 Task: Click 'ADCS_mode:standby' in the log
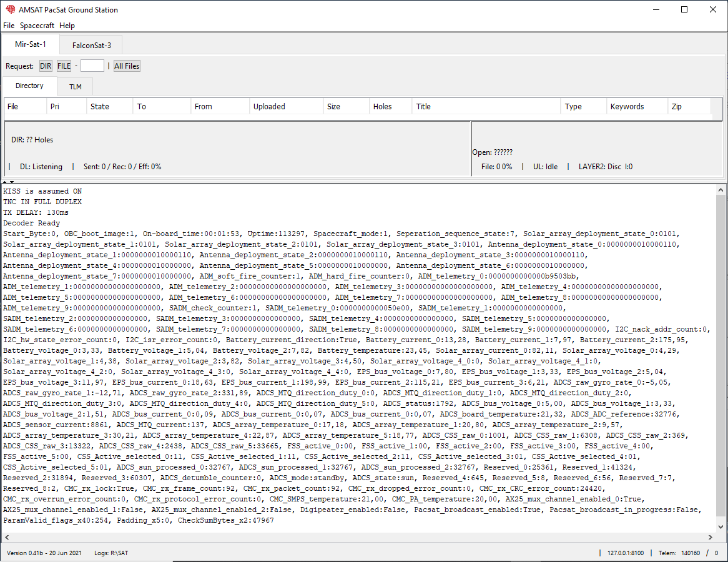(307, 478)
